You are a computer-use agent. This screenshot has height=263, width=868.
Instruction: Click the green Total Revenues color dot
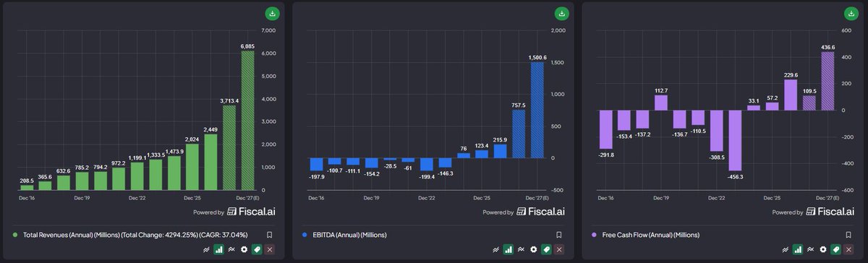point(16,235)
